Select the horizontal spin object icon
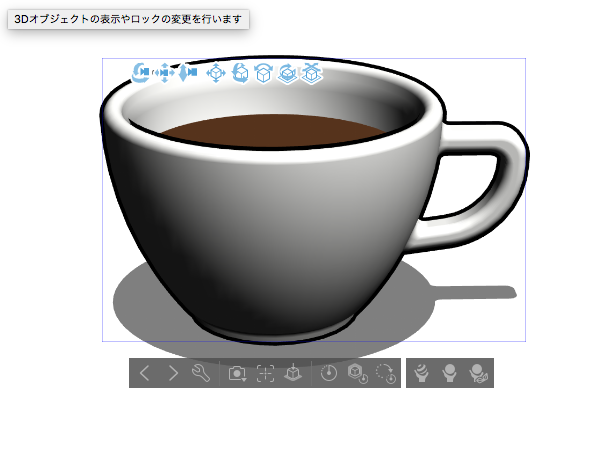The width and height of the screenshot is (598, 449). point(287,73)
